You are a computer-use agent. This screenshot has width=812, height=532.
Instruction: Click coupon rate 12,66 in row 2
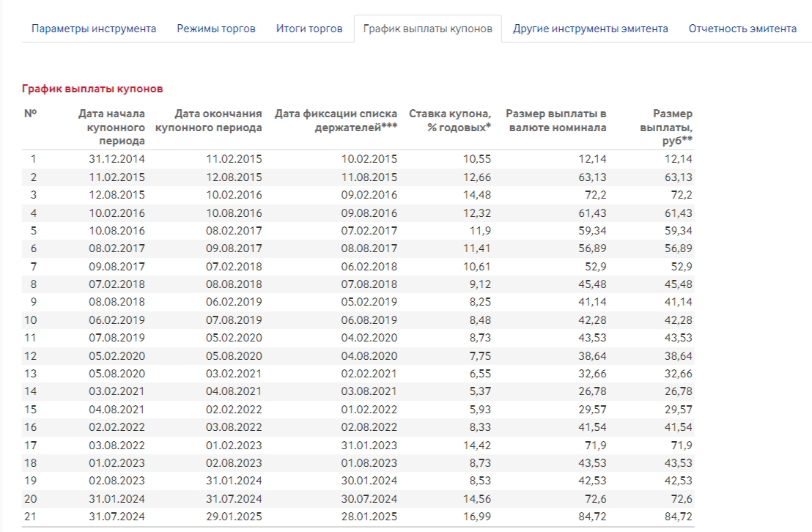(477, 177)
